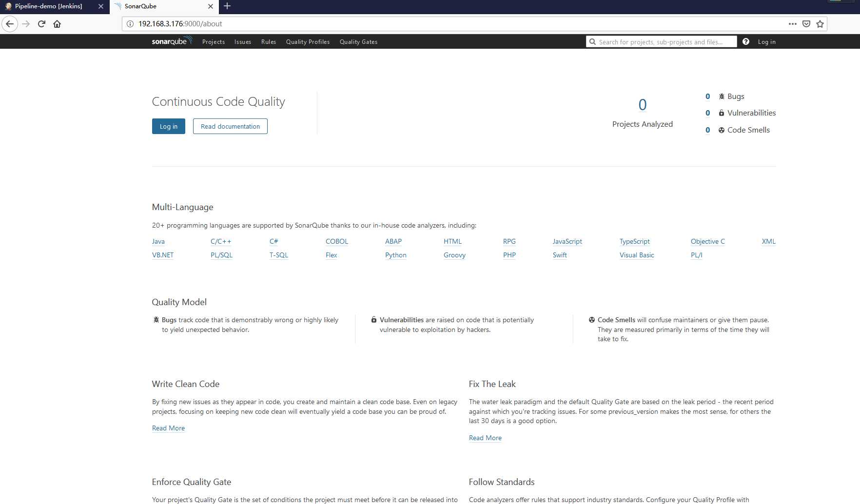
Task: Reload the page with refresh icon
Action: 41,24
